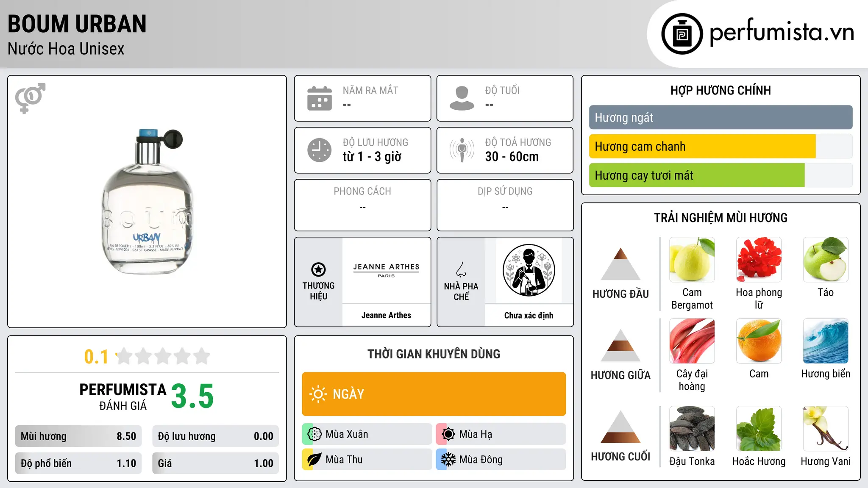
Task: Click the Mùi hương 8.50 score row
Action: [78, 436]
